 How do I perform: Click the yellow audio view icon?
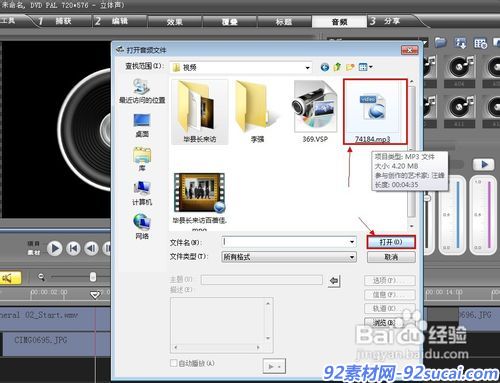click(x=10, y=278)
